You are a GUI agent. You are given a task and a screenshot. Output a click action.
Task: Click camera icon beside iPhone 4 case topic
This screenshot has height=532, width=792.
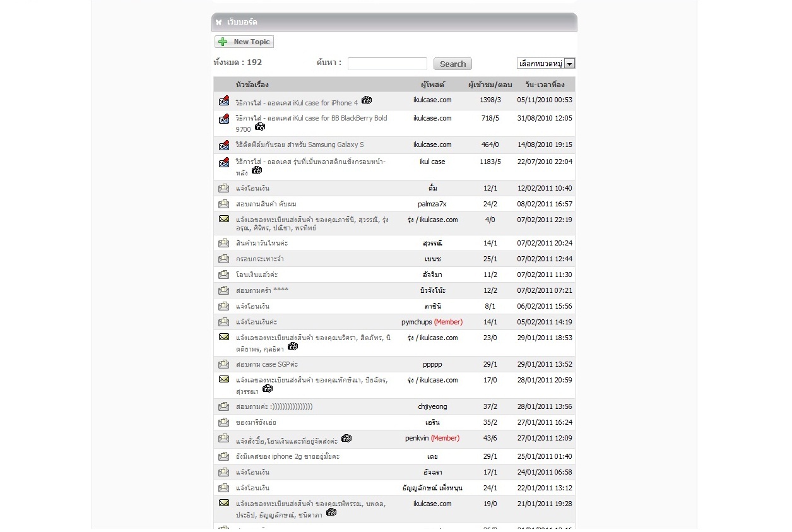[x=367, y=100]
